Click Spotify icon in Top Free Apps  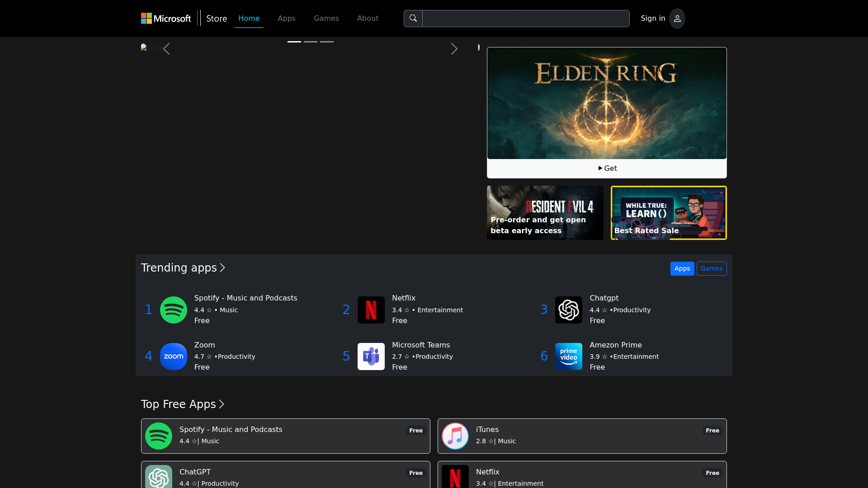point(159,436)
